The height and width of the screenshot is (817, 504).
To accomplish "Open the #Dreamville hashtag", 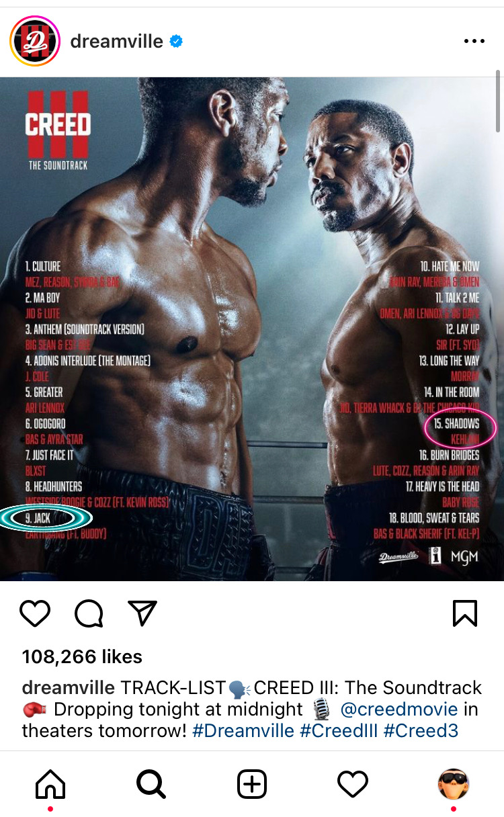I will (x=243, y=730).
